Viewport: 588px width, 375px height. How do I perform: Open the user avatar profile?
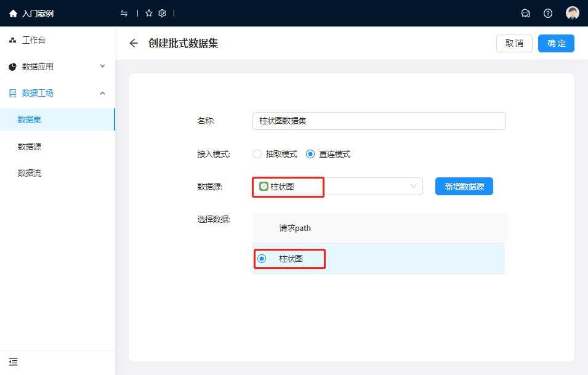[573, 14]
